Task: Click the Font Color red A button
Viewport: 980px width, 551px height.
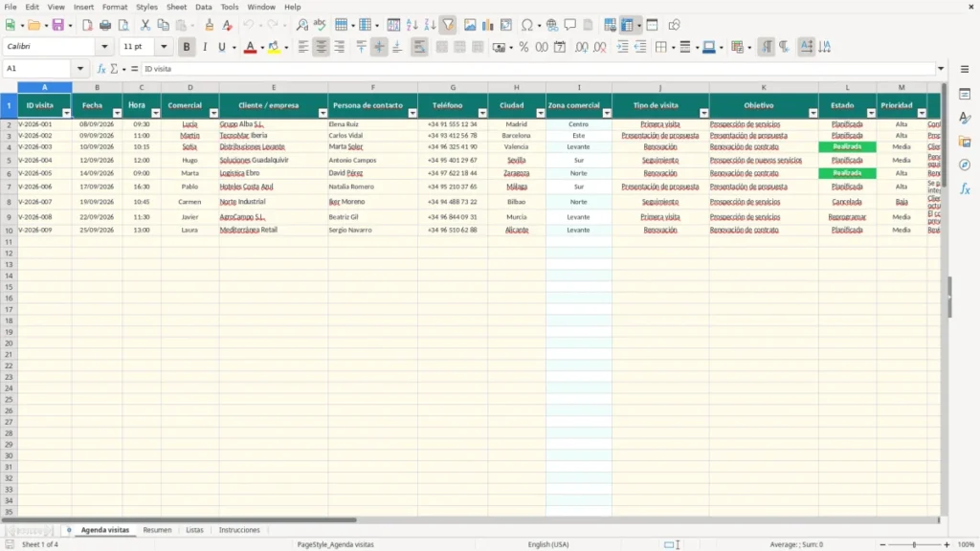Action: 250,47
